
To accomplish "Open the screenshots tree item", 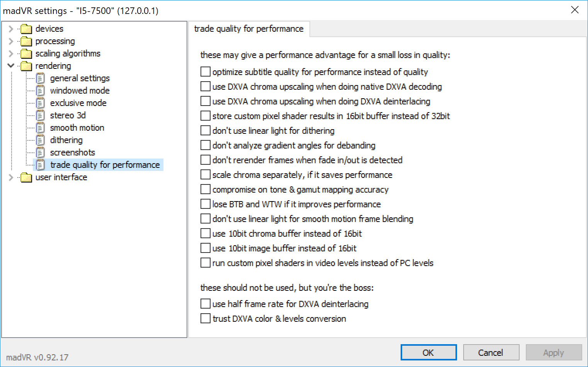I will (73, 153).
